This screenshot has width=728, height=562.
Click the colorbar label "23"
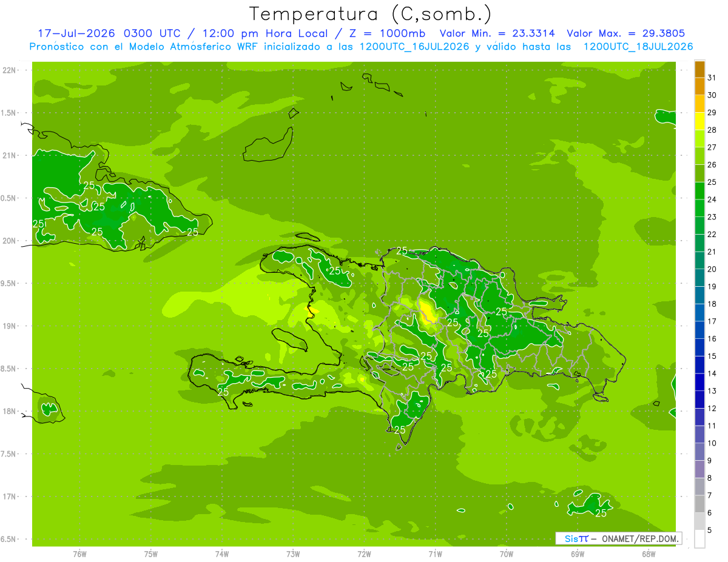click(712, 217)
